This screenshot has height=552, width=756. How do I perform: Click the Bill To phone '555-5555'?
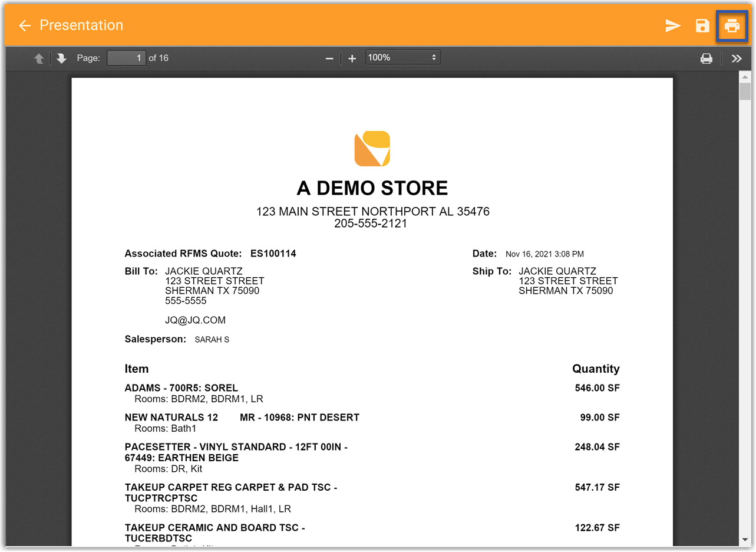tap(186, 301)
